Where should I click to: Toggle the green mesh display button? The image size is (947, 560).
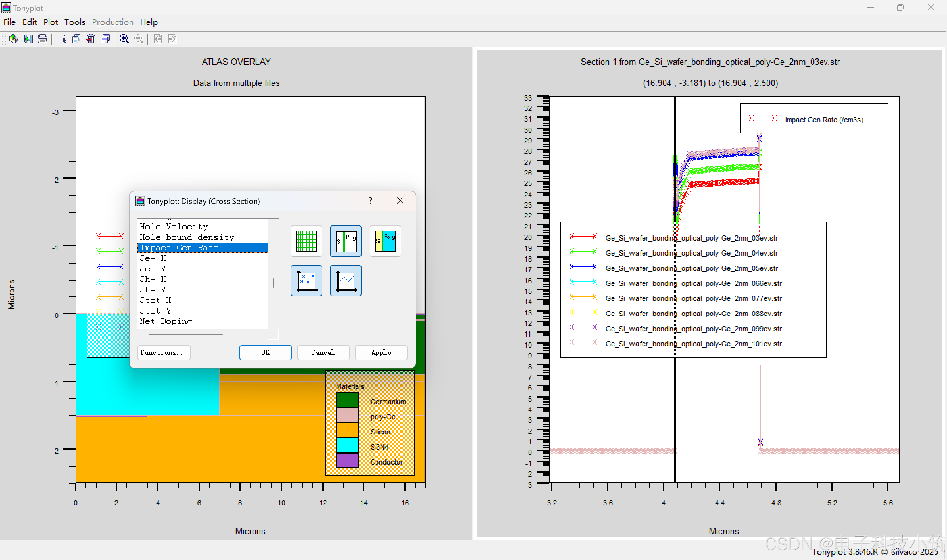point(306,241)
